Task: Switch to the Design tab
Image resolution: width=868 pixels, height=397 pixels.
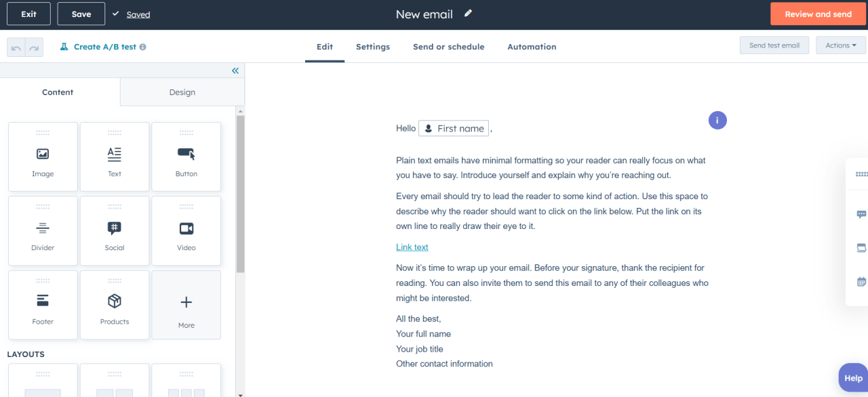Action: (x=182, y=91)
